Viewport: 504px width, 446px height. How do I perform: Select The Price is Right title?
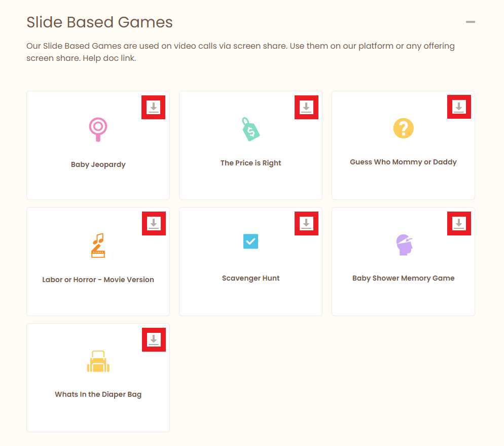250,163
